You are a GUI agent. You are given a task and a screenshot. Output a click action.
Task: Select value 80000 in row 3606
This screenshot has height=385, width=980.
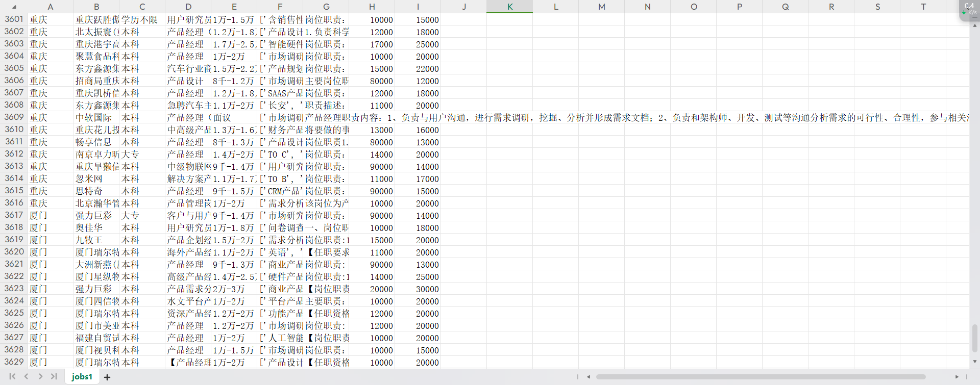coord(372,81)
